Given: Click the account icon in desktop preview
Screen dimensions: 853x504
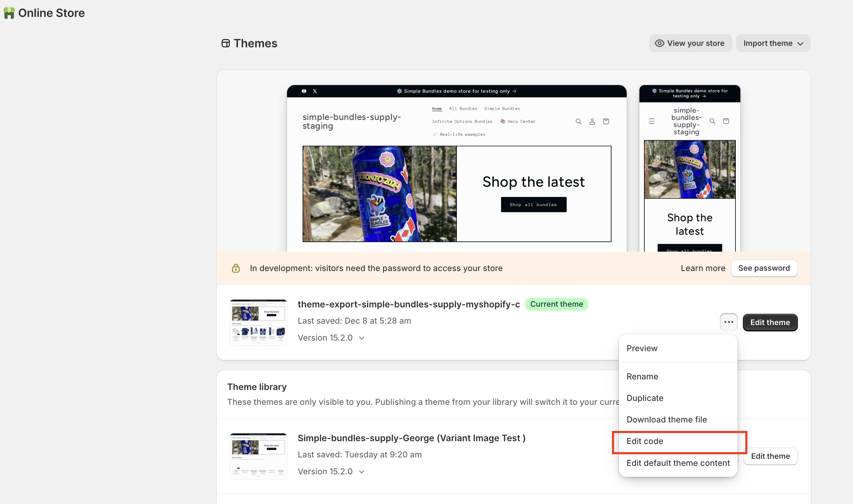Looking at the screenshot, I should pyautogui.click(x=592, y=121).
